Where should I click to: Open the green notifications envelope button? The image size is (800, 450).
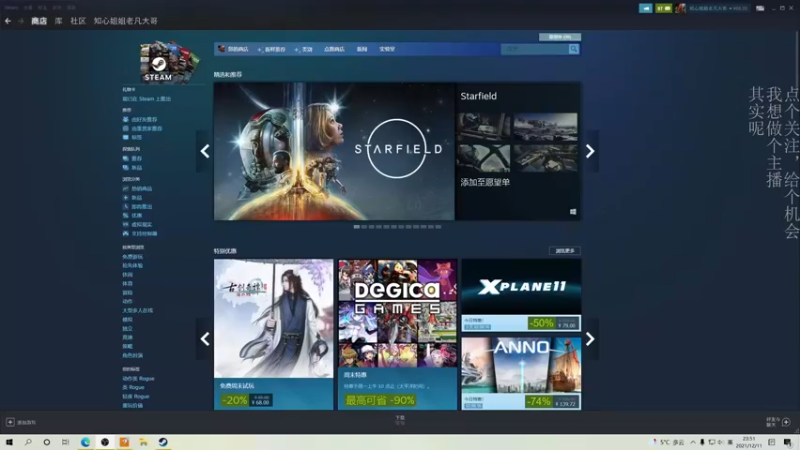click(x=663, y=8)
